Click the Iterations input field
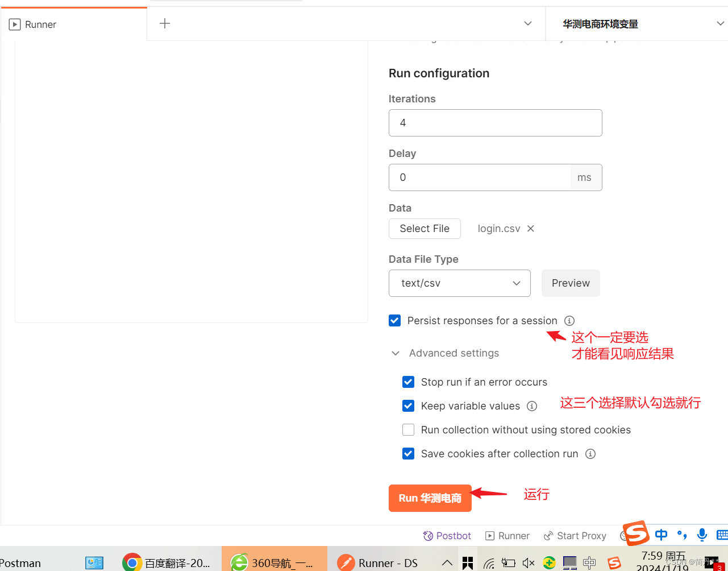The height and width of the screenshot is (571, 728). [x=495, y=123]
